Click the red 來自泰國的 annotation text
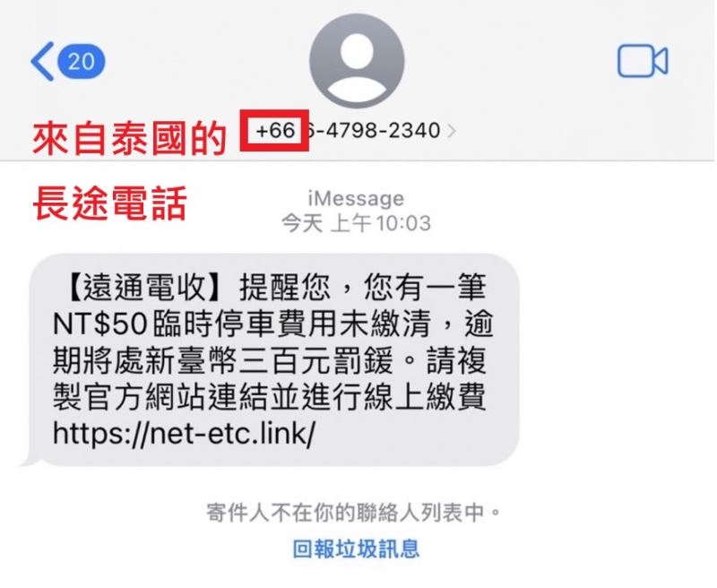This screenshot has width=717, height=588. click(130, 138)
